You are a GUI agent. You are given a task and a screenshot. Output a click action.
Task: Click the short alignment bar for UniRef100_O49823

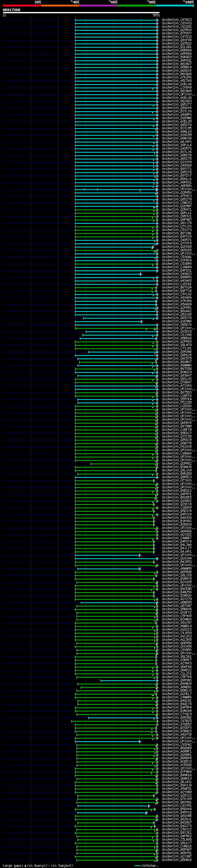(108, 274)
